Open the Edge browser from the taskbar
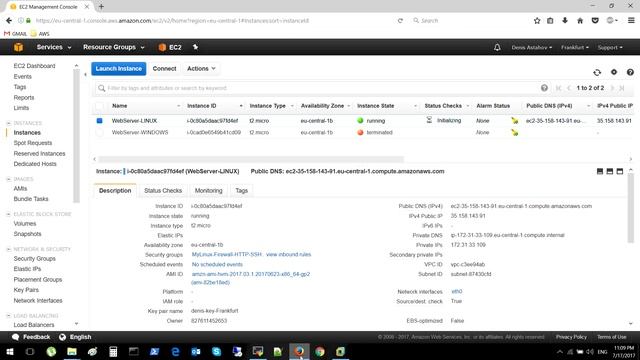 pyautogui.click(x=175, y=351)
